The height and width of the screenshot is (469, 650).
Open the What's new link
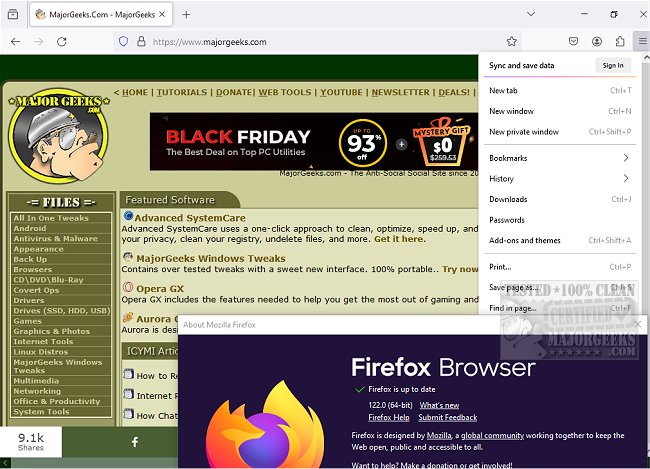coord(439,405)
